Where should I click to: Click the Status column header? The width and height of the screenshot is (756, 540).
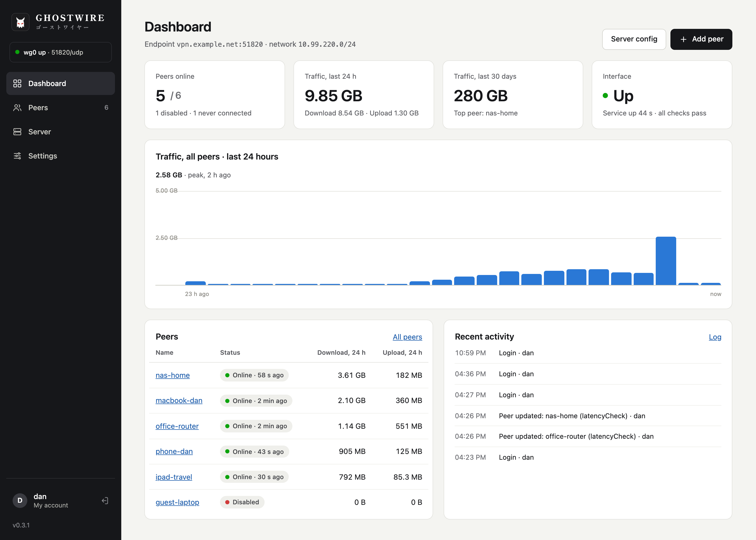point(230,352)
